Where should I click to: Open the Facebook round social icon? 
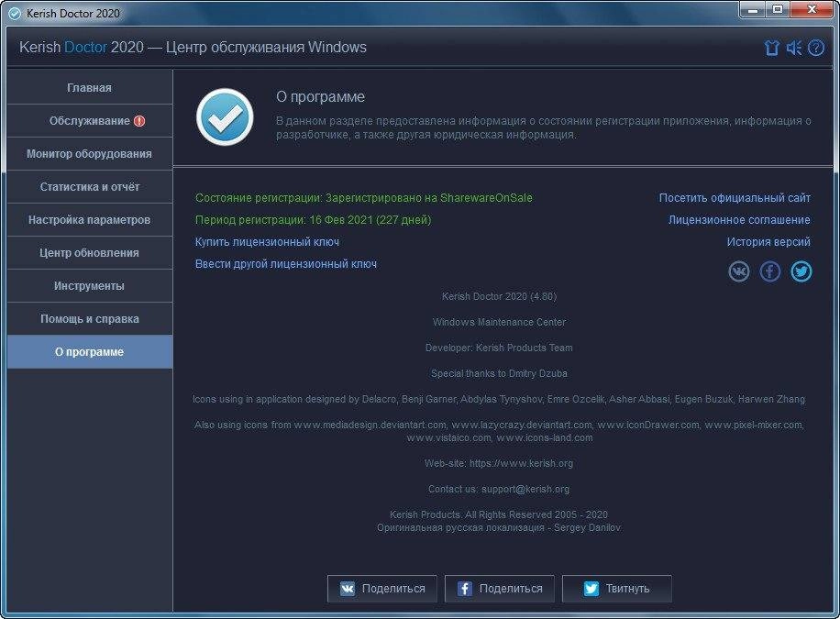[x=769, y=271]
